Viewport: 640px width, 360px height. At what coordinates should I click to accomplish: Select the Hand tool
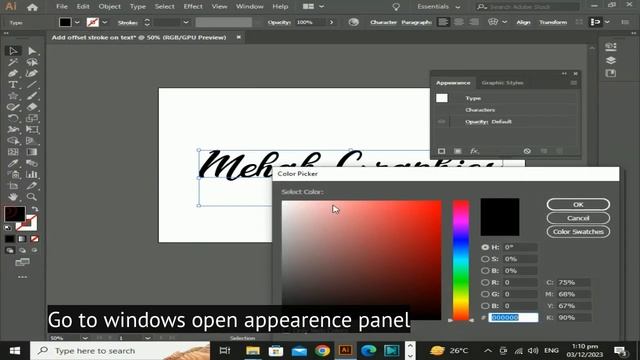coord(13,197)
